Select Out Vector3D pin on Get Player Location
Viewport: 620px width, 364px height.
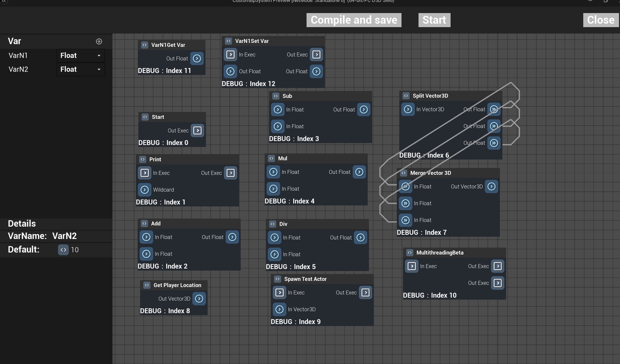coord(199,299)
